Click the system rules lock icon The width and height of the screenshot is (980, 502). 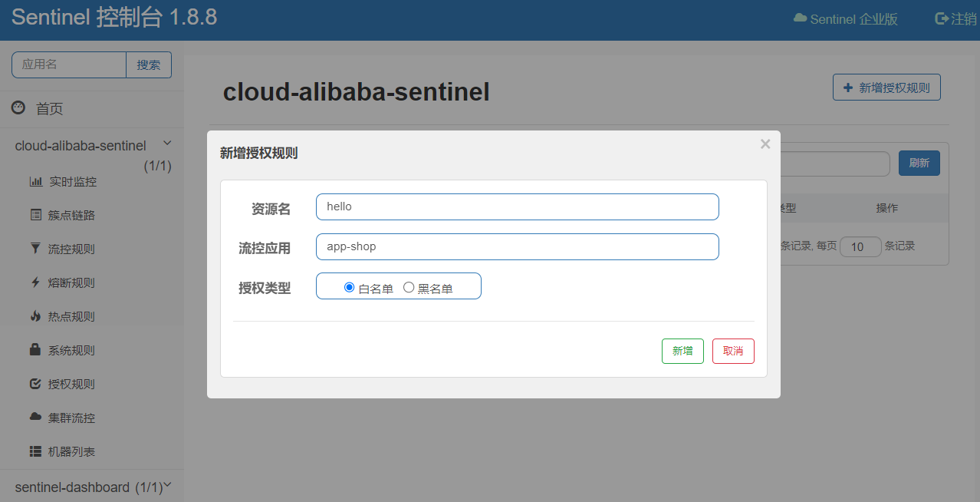pyautogui.click(x=35, y=350)
